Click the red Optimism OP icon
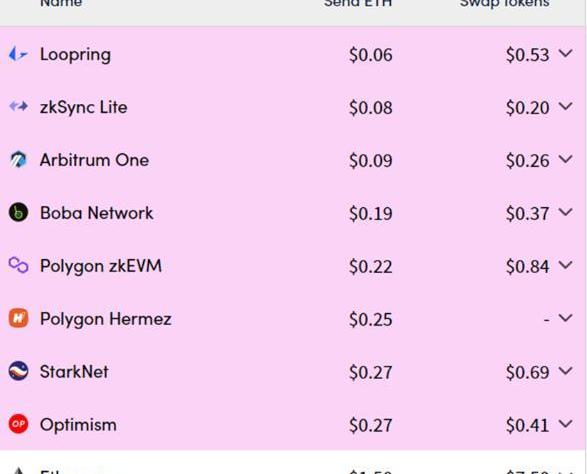Image resolution: width=587 pixels, height=474 pixels. coord(18,424)
